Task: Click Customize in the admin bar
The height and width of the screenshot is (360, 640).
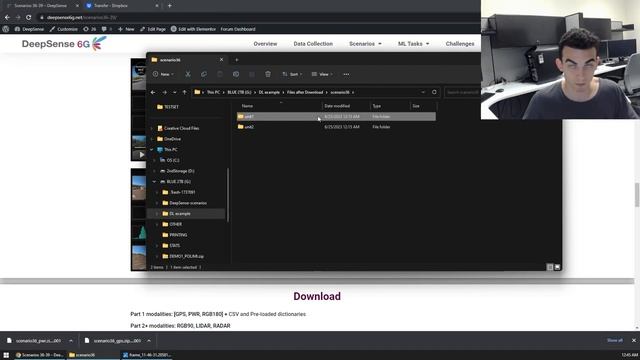Action: pyautogui.click(x=64, y=29)
